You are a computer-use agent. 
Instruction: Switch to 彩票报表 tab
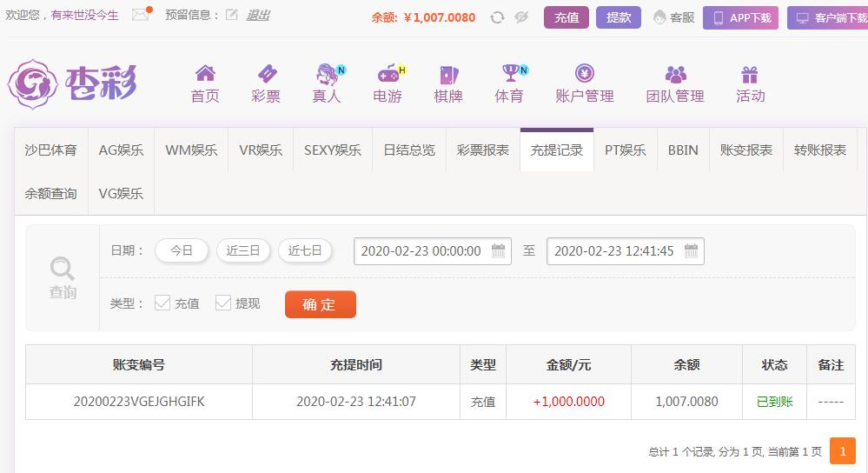coord(483,150)
